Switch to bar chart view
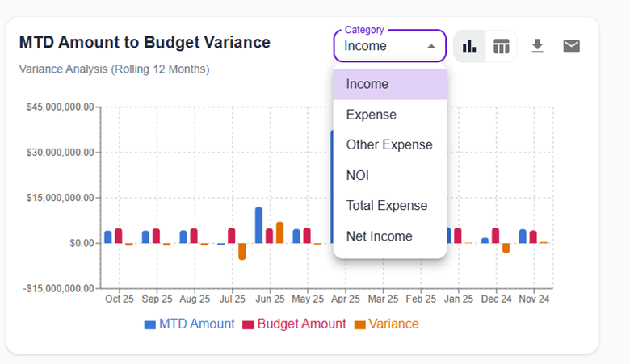This screenshot has width=630, height=364. pyautogui.click(x=469, y=47)
